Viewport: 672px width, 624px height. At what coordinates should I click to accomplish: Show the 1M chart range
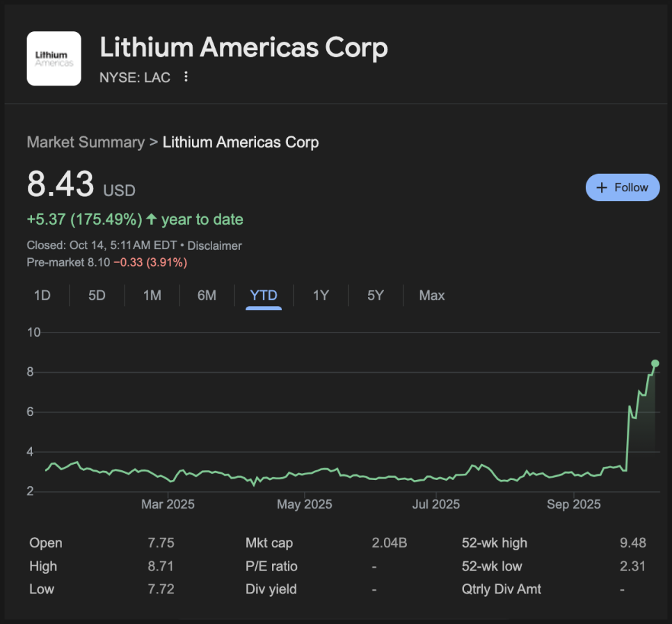[152, 296]
